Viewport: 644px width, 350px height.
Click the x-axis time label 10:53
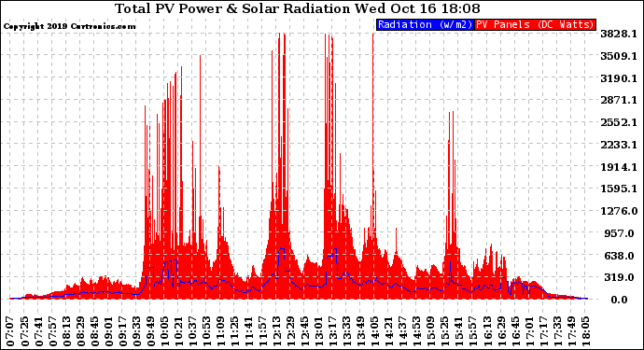[206, 331]
